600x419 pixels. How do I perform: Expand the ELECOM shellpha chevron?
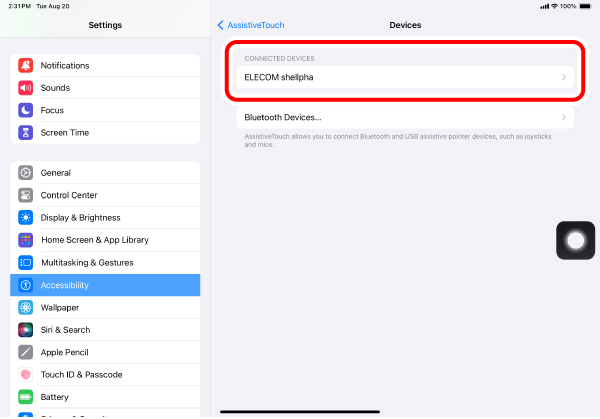click(564, 77)
